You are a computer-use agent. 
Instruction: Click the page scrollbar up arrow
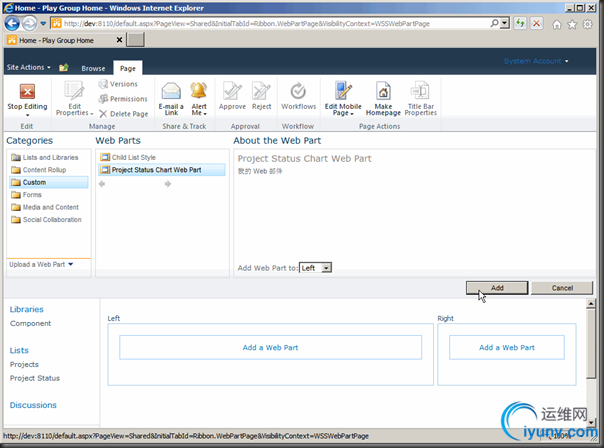591,304
